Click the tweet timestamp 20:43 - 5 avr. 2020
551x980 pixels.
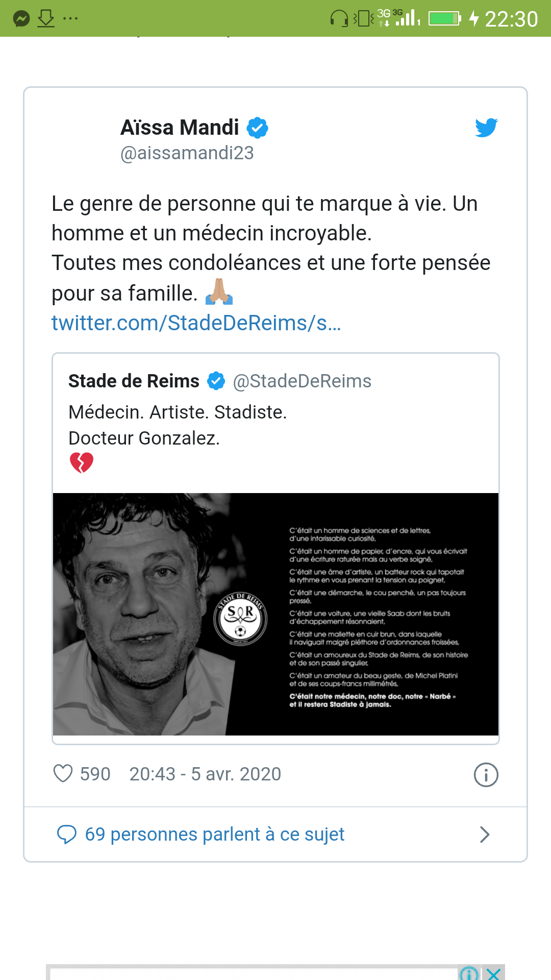click(x=205, y=774)
